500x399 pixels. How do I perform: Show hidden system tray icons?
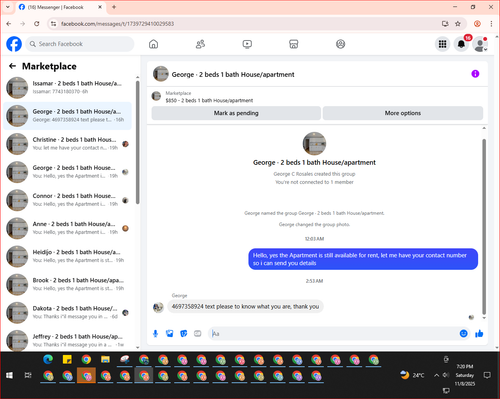(x=436, y=375)
